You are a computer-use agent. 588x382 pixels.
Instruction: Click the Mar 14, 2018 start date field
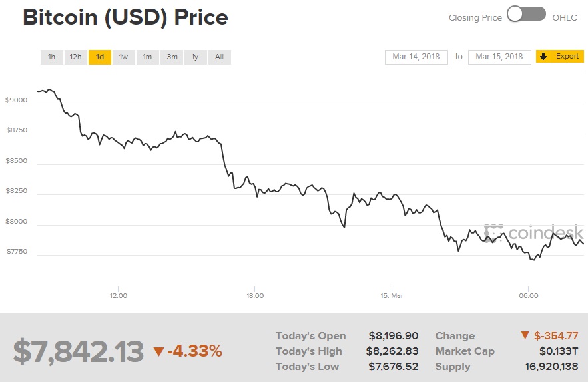point(416,57)
